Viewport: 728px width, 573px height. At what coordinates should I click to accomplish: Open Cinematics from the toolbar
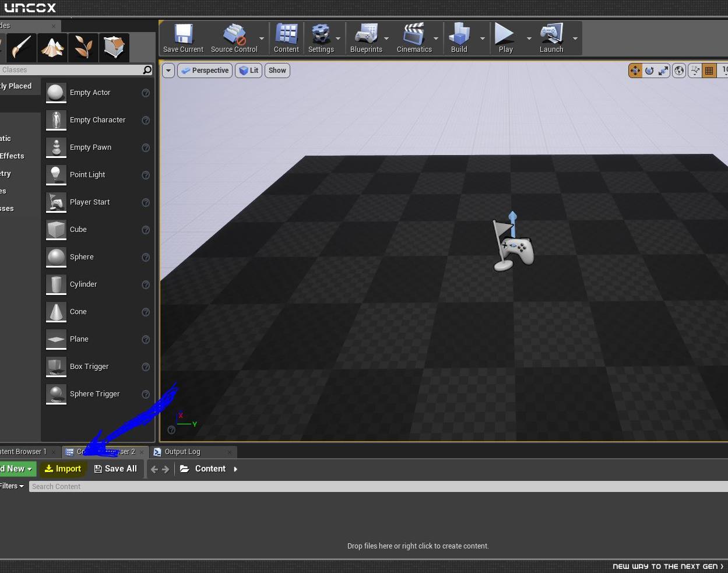click(414, 38)
